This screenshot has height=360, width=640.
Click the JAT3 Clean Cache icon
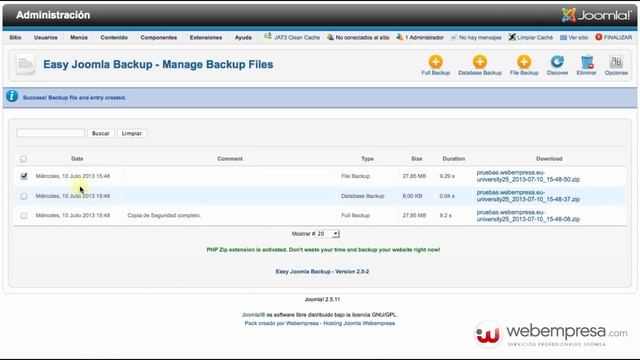click(268, 37)
